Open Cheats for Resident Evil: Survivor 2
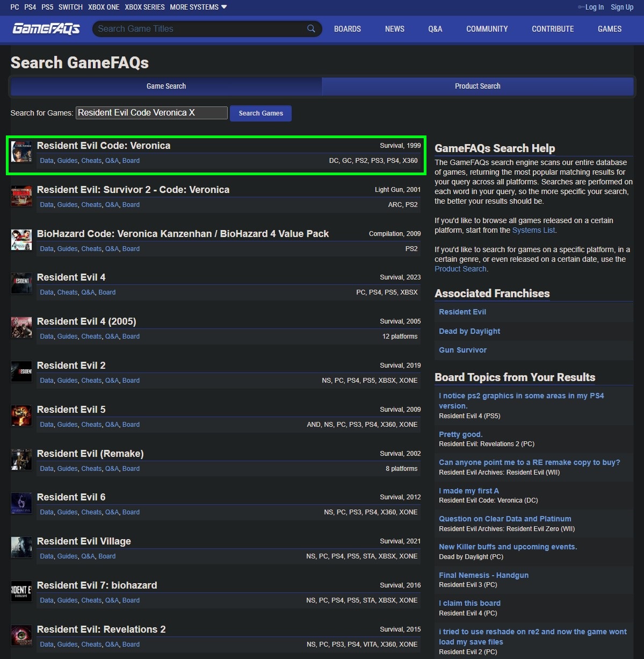 coord(91,205)
